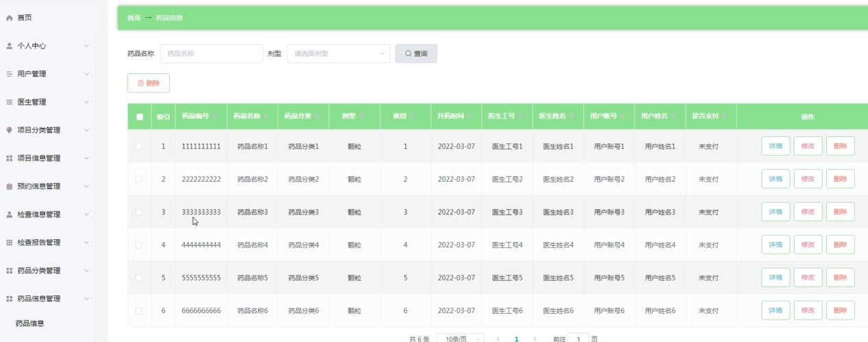The width and height of the screenshot is (868, 342).
Task: Check the row 1 checkbox for 药品名称1
Action: pos(140,146)
